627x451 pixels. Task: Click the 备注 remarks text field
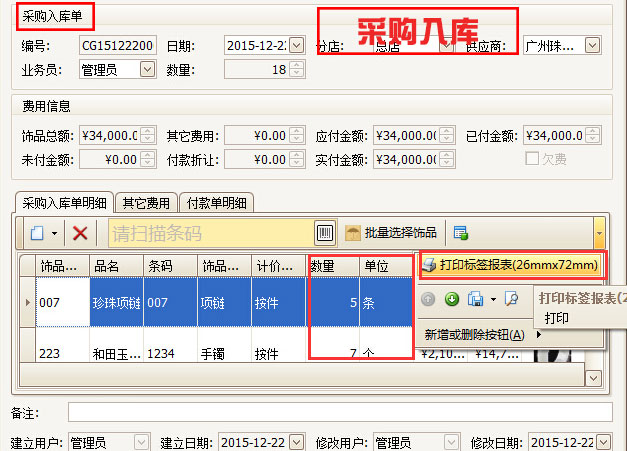339,412
